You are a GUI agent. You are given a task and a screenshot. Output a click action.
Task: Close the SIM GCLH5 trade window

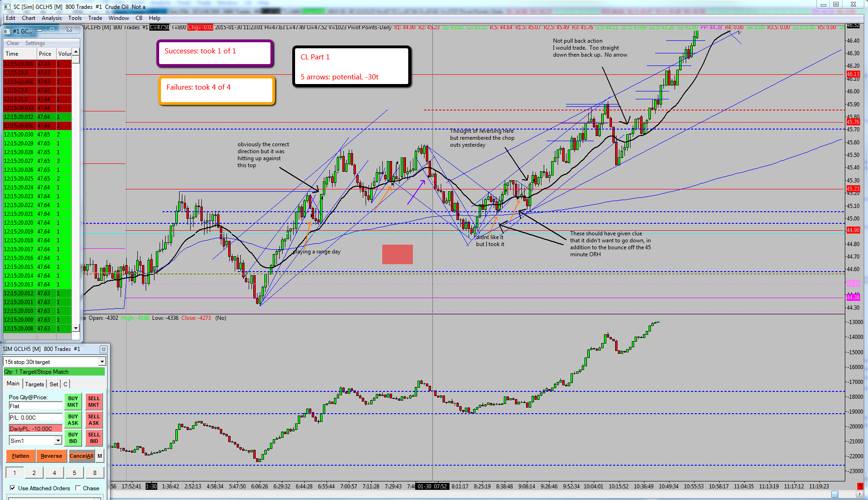coord(103,349)
